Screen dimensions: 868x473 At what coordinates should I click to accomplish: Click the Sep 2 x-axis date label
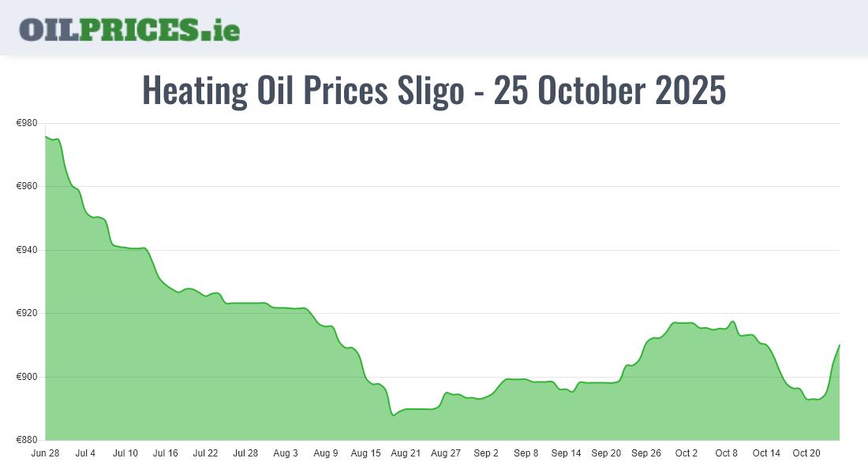point(486,453)
